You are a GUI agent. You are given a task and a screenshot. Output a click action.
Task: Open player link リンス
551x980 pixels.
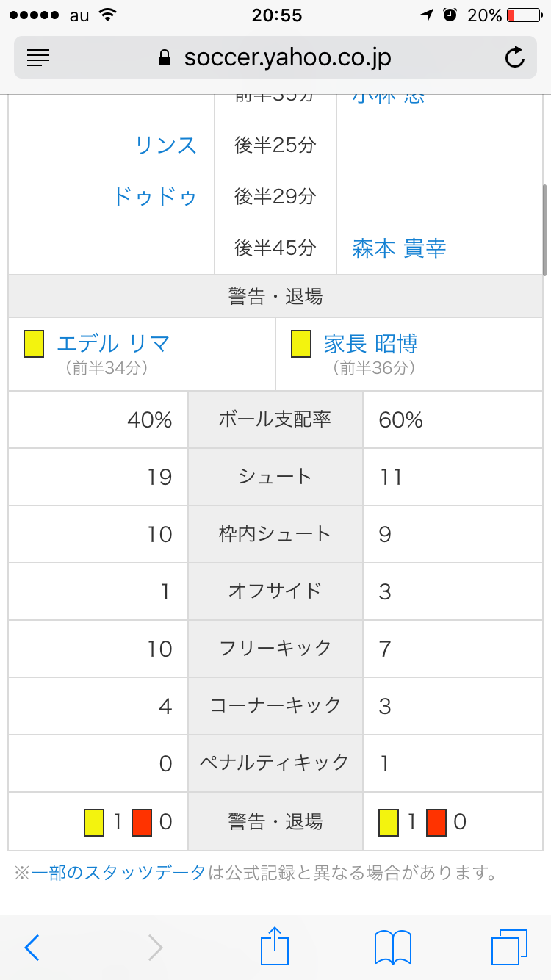point(166,145)
